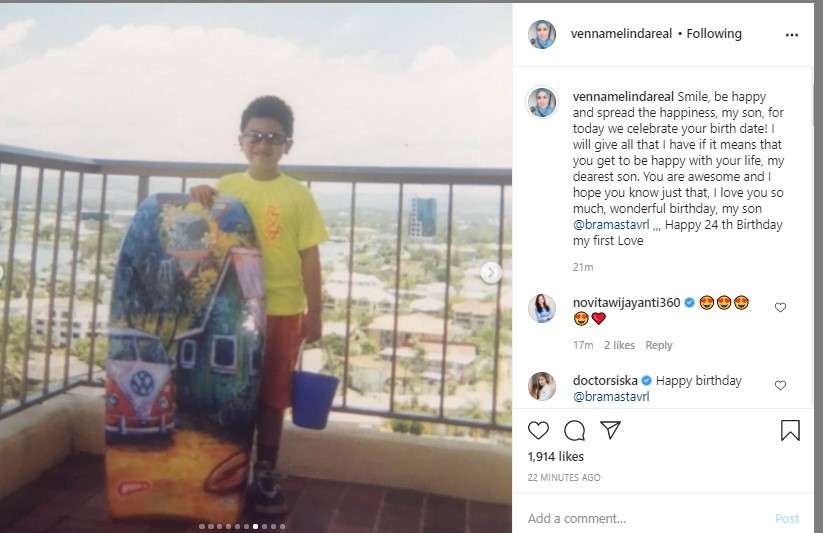Image resolution: width=823 pixels, height=533 pixels.
Task: View the 1,914 likes list
Action: 555,456
